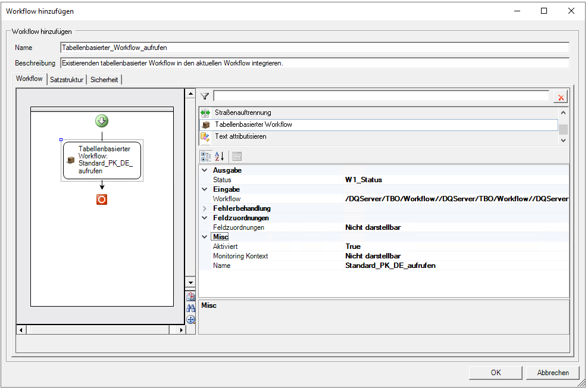
Task: Click the Text attributisieren icon
Action: coord(205,136)
